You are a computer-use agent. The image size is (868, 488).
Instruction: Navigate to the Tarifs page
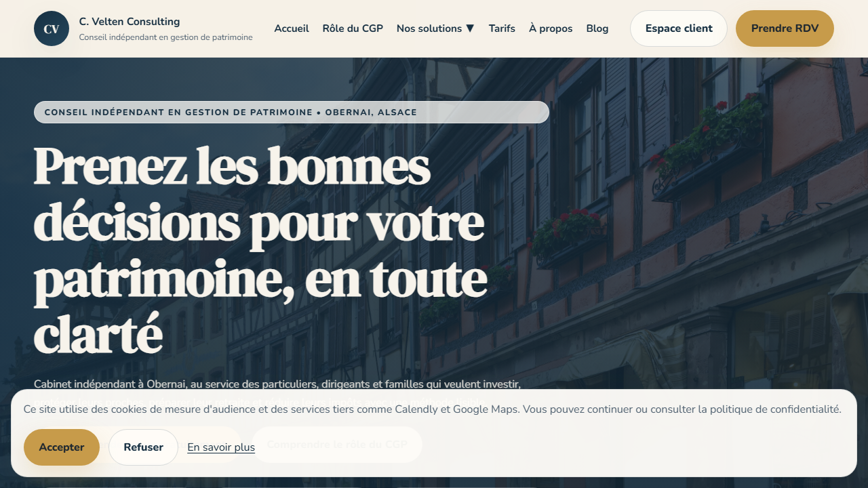(502, 28)
